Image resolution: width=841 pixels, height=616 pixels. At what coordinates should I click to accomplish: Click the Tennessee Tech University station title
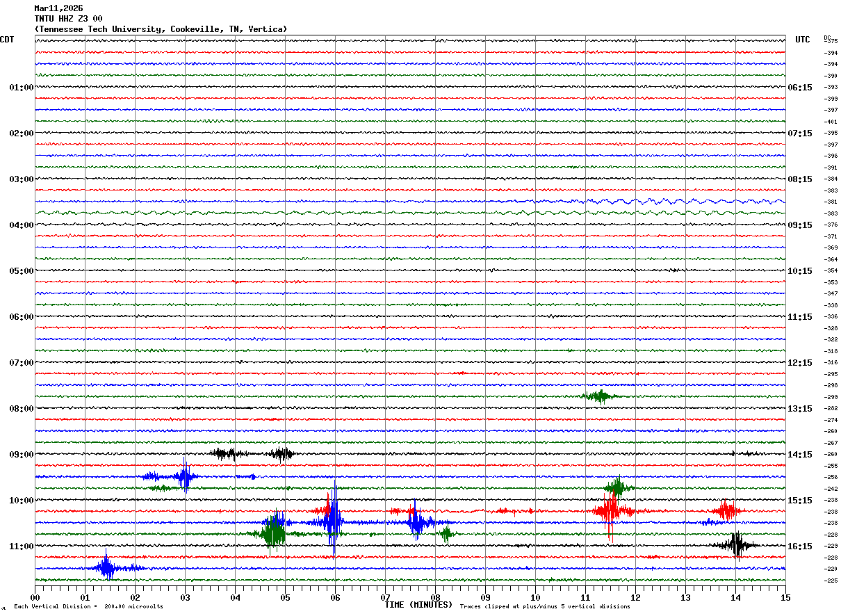(161, 29)
